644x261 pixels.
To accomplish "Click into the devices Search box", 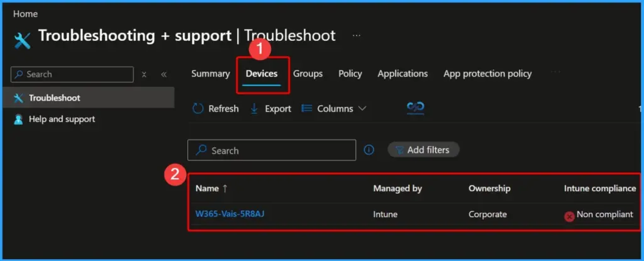I will 272,150.
